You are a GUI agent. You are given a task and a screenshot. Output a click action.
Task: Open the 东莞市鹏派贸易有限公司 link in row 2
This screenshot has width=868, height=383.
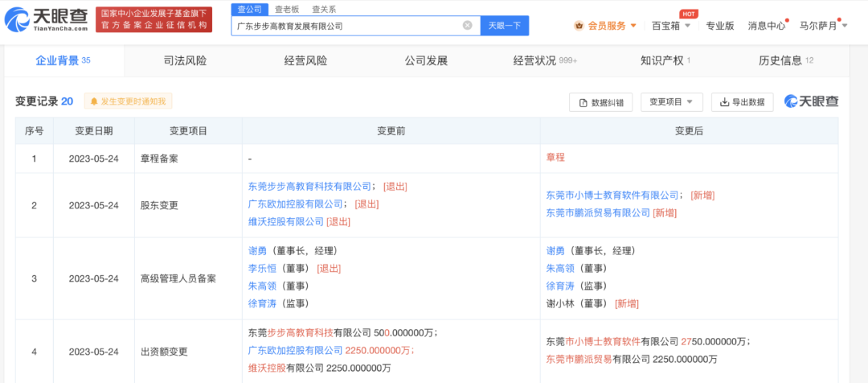click(598, 213)
